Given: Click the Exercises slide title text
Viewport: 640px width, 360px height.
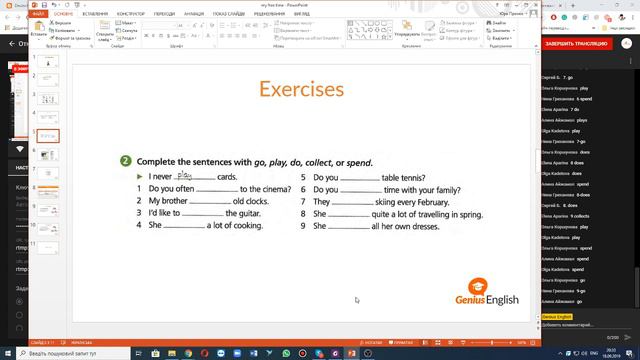Looking at the screenshot, I should click(x=302, y=89).
